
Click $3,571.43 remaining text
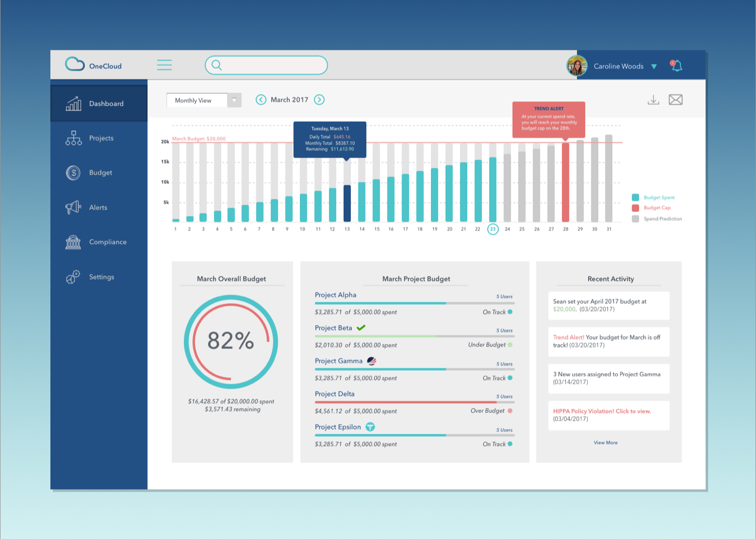point(232,410)
